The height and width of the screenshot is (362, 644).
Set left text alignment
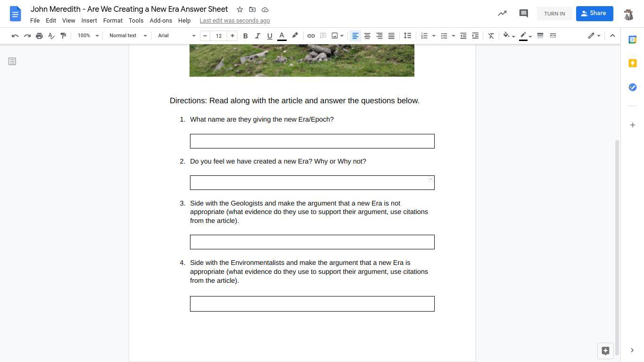[x=355, y=36]
